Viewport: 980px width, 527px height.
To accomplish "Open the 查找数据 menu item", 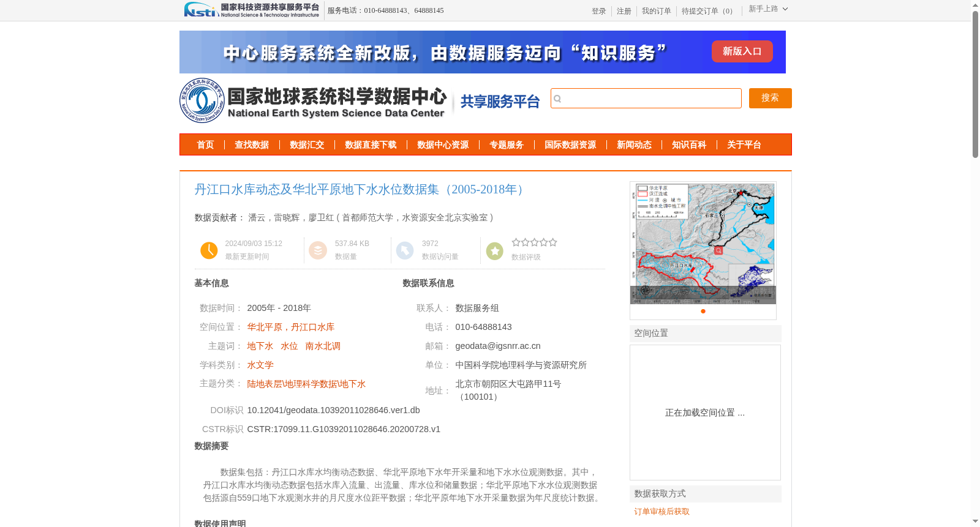I will point(252,145).
